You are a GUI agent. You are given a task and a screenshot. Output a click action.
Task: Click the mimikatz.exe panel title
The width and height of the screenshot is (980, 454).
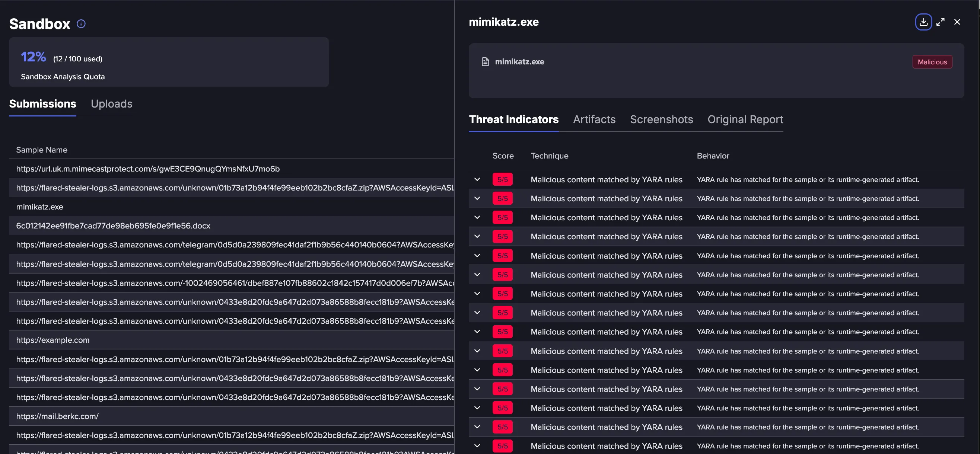click(x=504, y=22)
